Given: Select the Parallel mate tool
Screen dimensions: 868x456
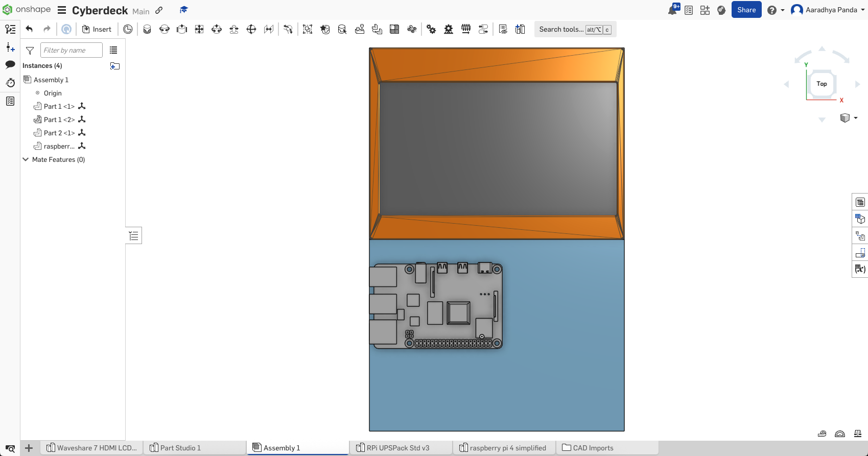Looking at the screenshot, I should tap(269, 29).
